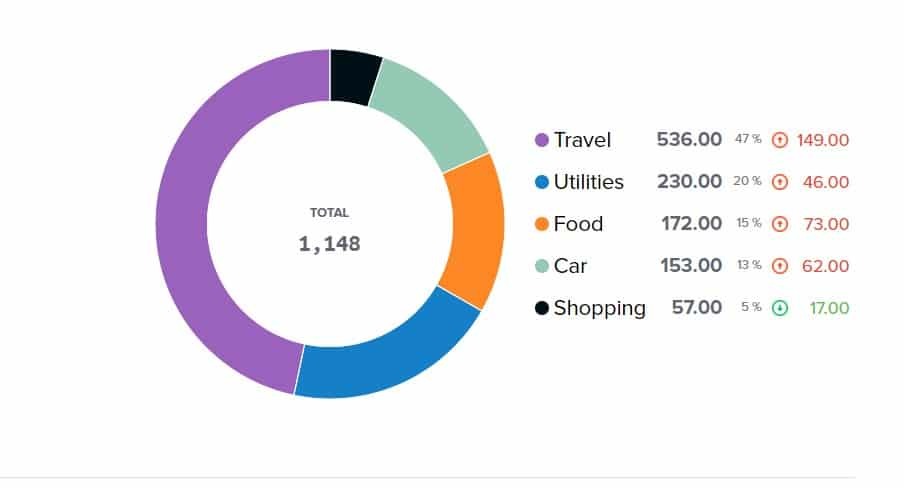Select the Utilities legend label
Screen dimensions: 904x488
tap(588, 182)
